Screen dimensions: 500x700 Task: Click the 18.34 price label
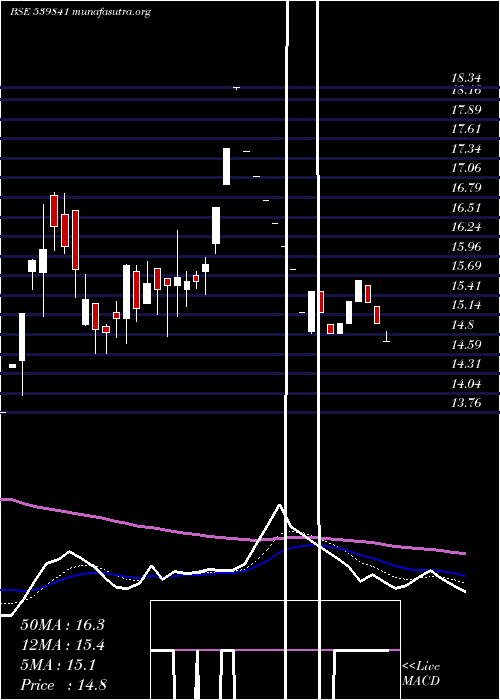(466, 79)
